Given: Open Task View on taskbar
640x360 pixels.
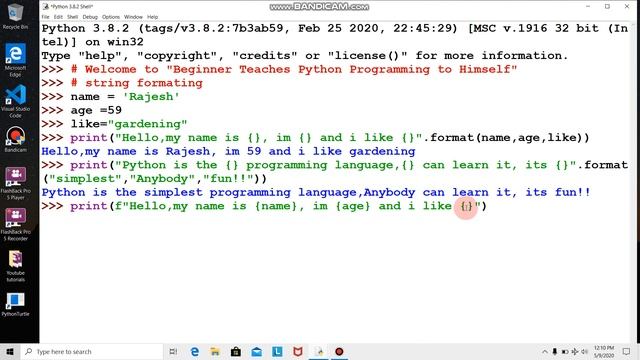Looking at the screenshot, I should [x=173, y=351].
